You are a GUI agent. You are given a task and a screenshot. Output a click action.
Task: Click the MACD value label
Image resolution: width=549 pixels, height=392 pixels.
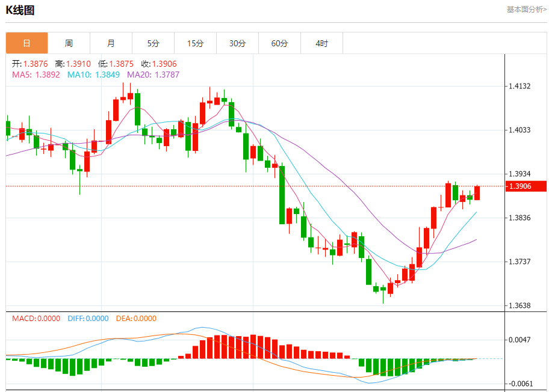click(36, 319)
